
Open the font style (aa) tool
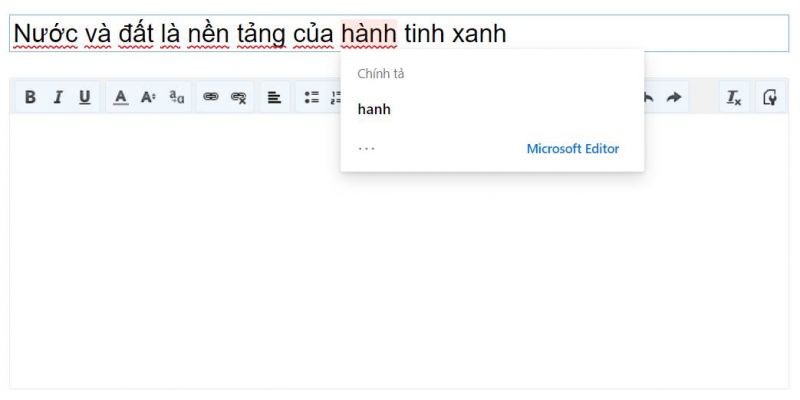point(177,97)
